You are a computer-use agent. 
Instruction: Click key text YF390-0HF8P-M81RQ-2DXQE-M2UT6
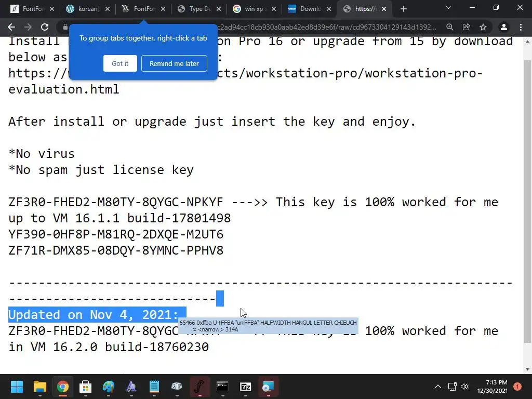(116, 234)
